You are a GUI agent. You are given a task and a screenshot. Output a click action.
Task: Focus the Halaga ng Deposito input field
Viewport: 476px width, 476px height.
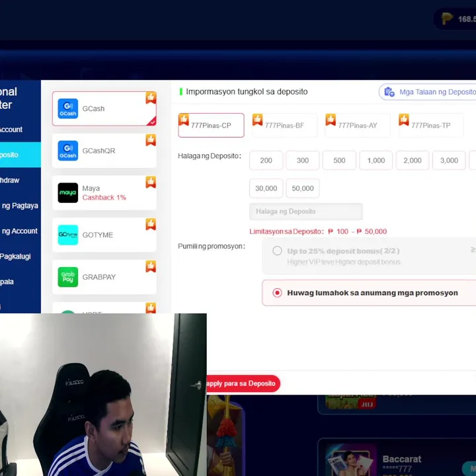[305, 212]
